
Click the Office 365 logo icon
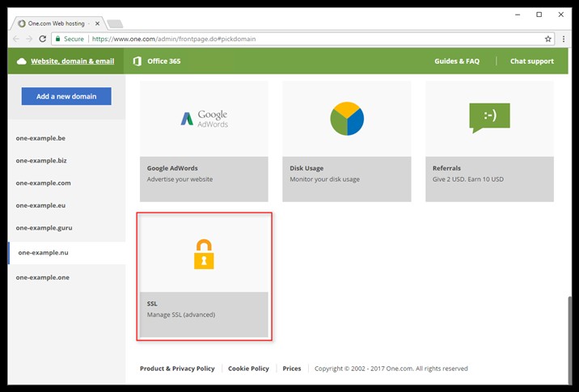click(x=137, y=61)
